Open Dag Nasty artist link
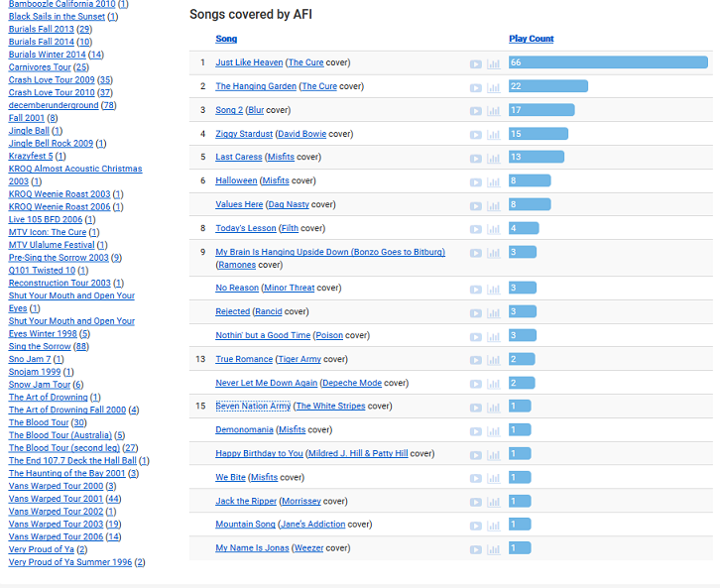Viewport: 720px width, 588px height. click(x=289, y=204)
